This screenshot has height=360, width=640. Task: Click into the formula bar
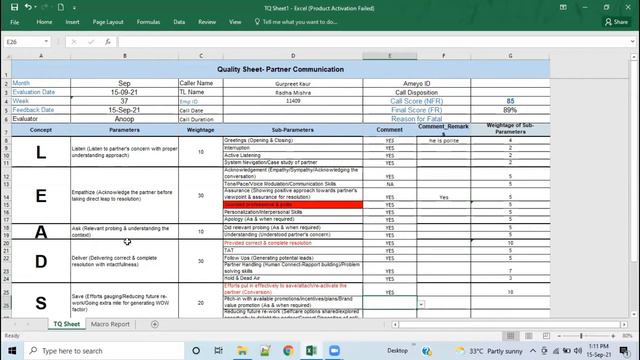point(373,42)
